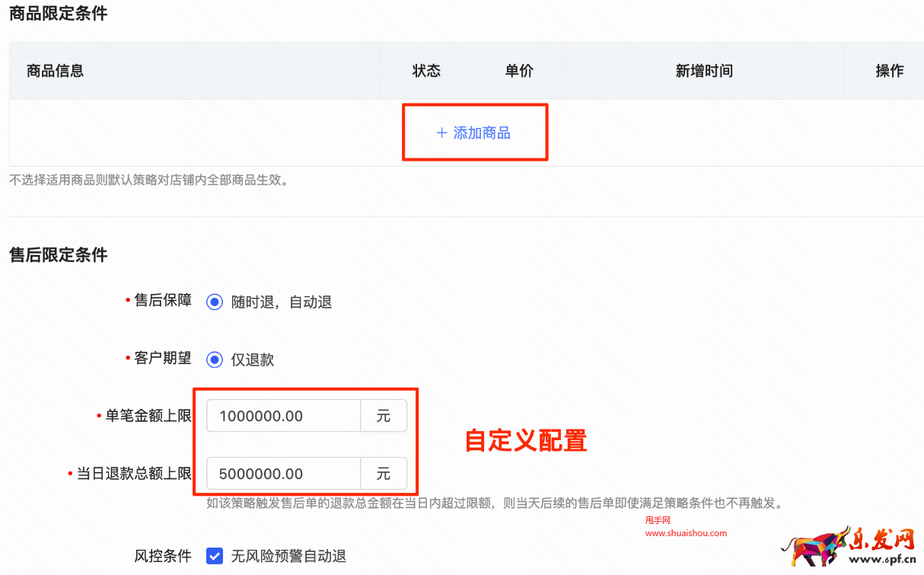Focus the 当日退款总额上限 amount input field

[x=283, y=474]
